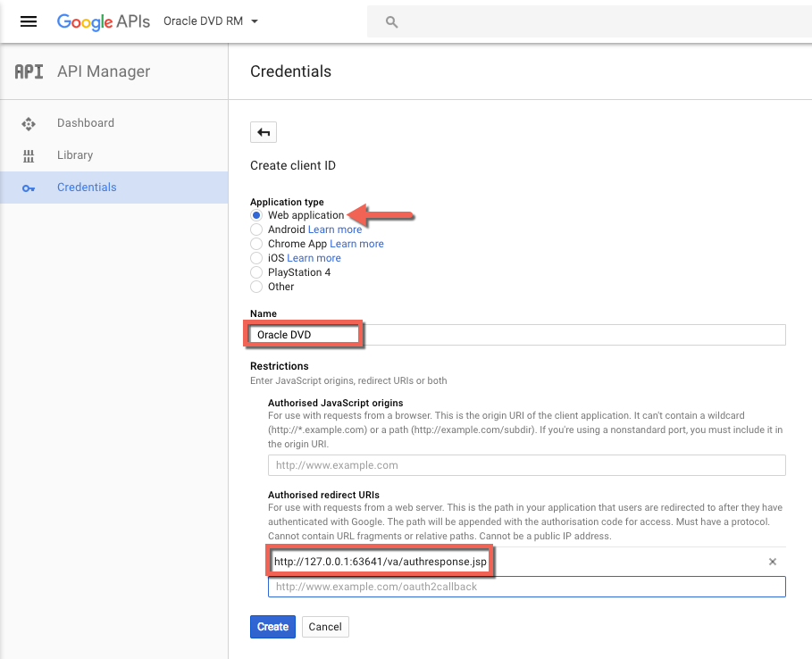
Task: Click the API Manager logo icon
Action: coord(29,71)
